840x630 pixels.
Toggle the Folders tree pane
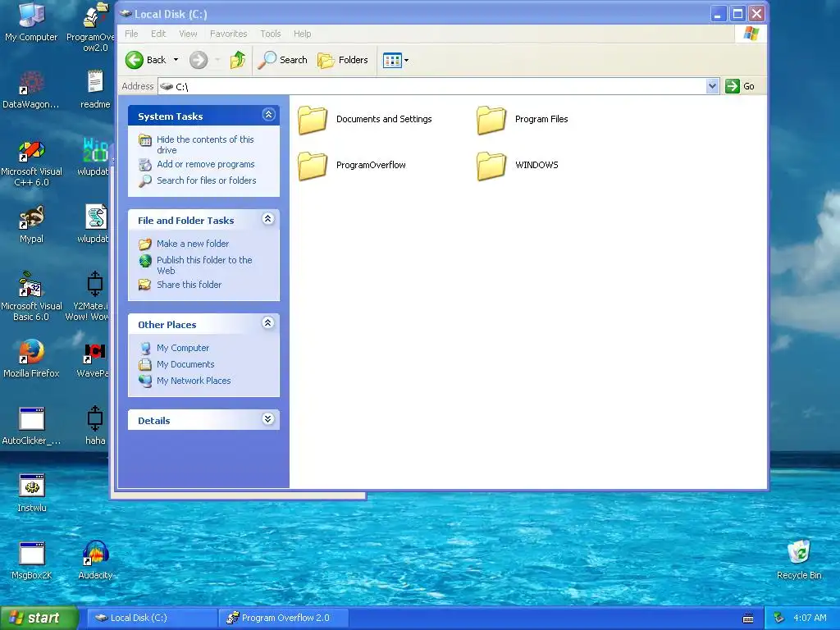pyautogui.click(x=343, y=60)
